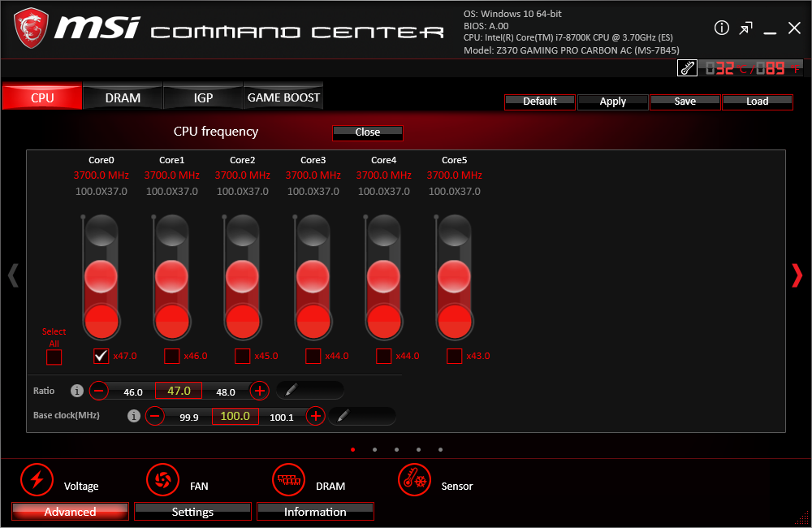Open the Information section

click(x=315, y=512)
